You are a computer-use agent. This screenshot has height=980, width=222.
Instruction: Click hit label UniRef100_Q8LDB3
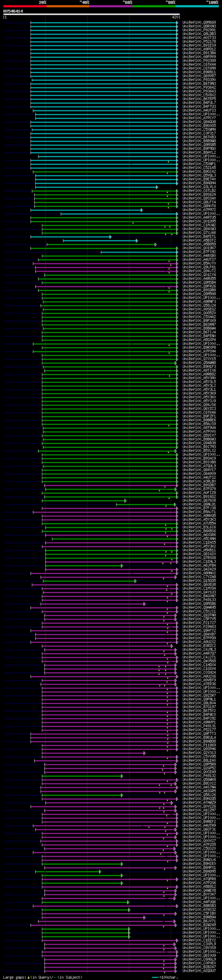(199, 34)
